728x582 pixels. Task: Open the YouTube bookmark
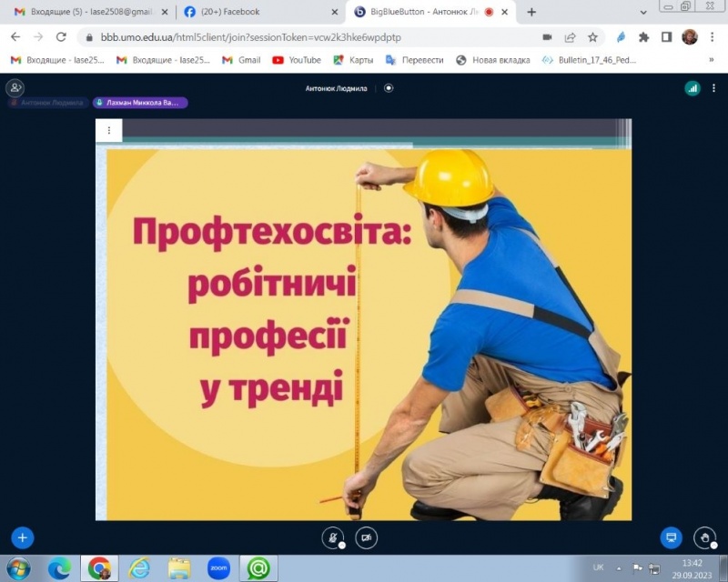[x=297, y=60]
